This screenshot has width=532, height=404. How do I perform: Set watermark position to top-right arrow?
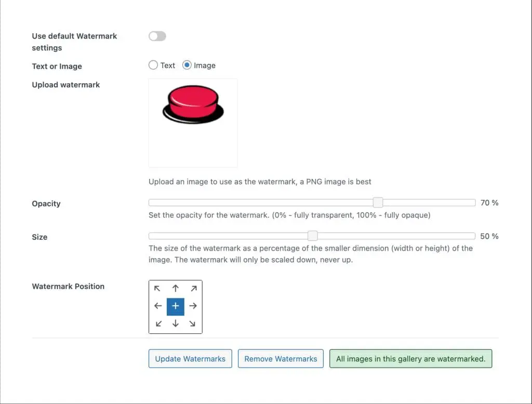tap(193, 289)
